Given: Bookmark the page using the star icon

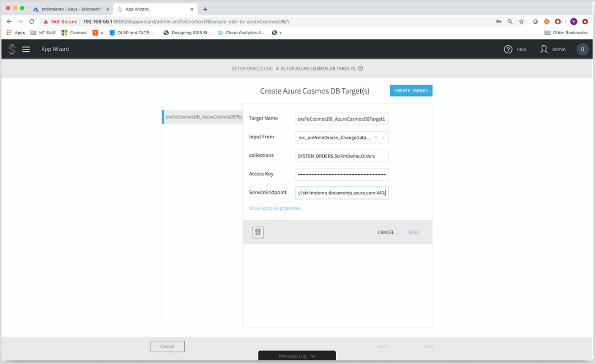Looking at the screenshot, I should (x=521, y=21).
